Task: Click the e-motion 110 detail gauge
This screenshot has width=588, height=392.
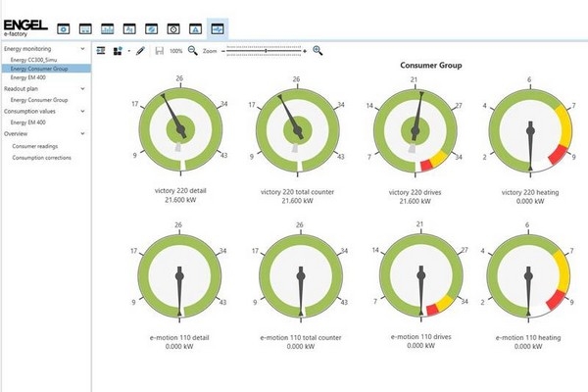Action: click(x=179, y=276)
